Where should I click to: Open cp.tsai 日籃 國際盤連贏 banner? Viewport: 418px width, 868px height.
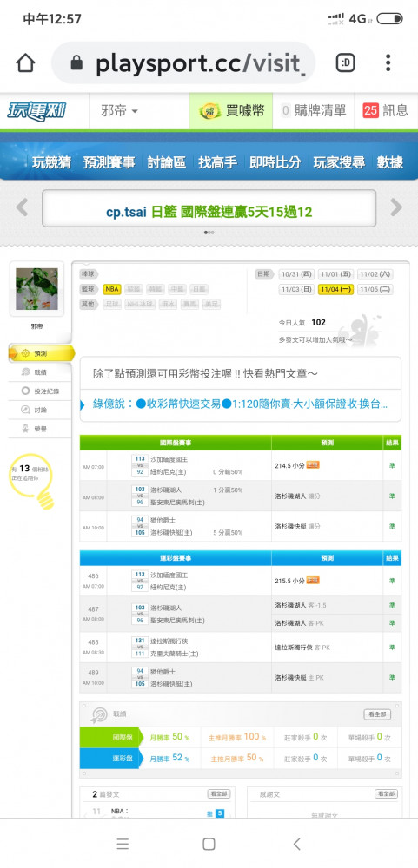point(209,212)
